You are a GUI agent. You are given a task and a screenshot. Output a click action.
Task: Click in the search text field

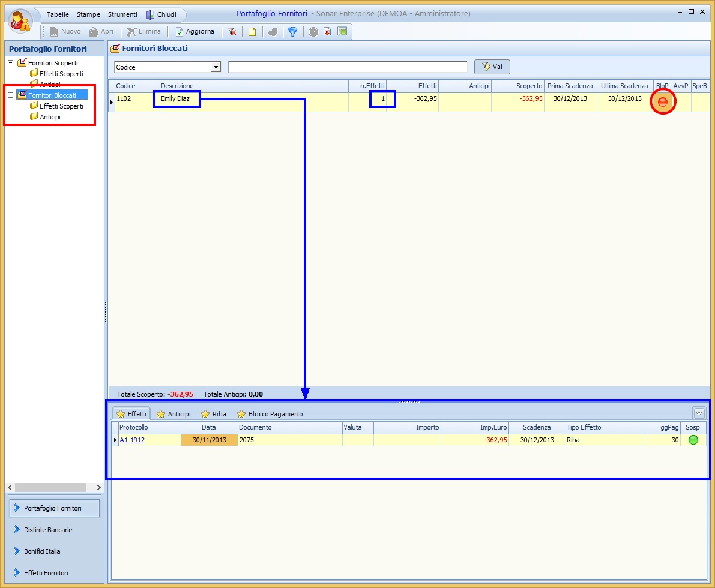[x=348, y=67]
